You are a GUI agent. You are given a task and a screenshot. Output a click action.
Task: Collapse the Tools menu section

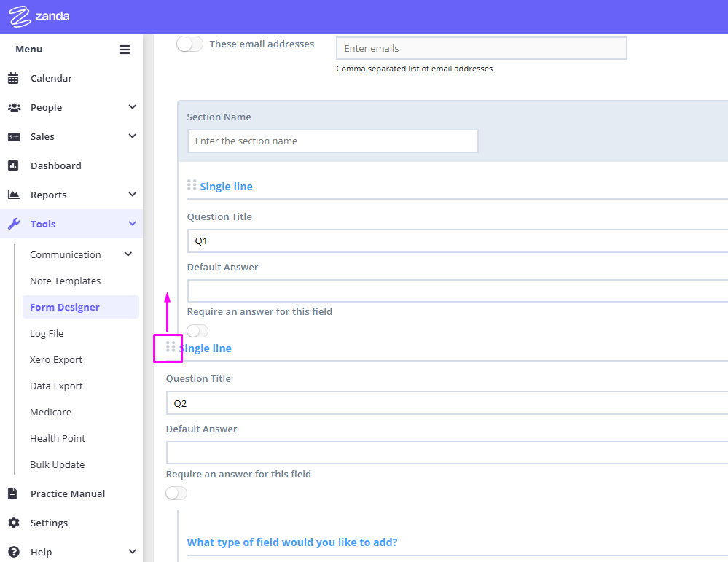tap(132, 224)
